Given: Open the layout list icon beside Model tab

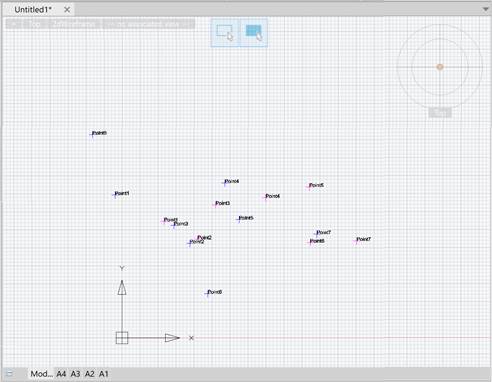Looking at the screenshot, I should tap(9, 373).
